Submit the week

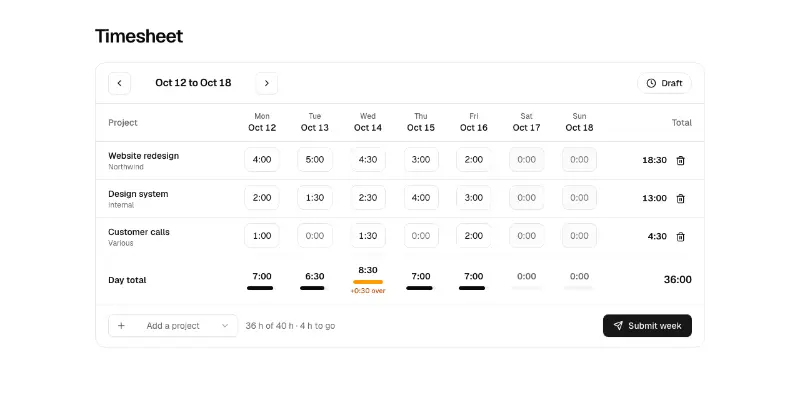click(647, 326)
